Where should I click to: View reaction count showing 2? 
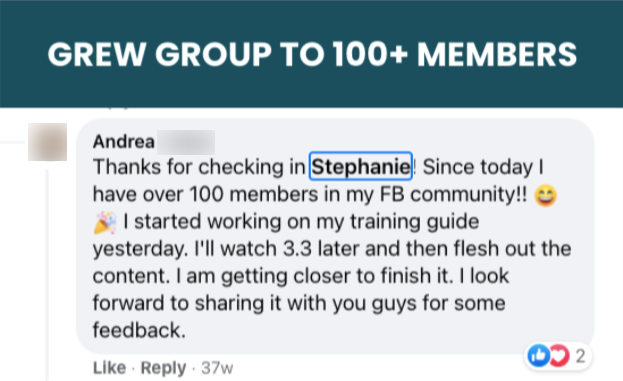pyautogui.click(x=580, y=356)
